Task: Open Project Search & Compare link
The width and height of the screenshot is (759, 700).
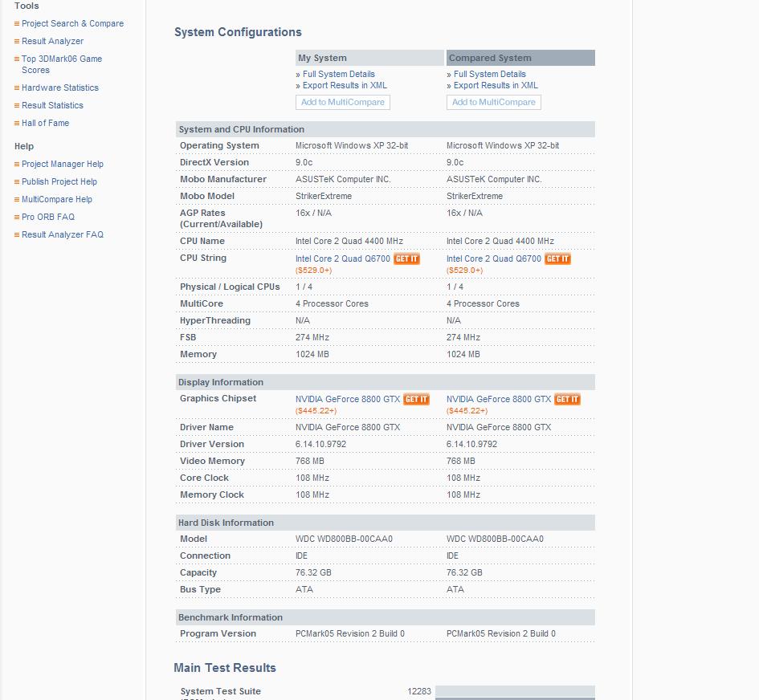Action: 72,24
